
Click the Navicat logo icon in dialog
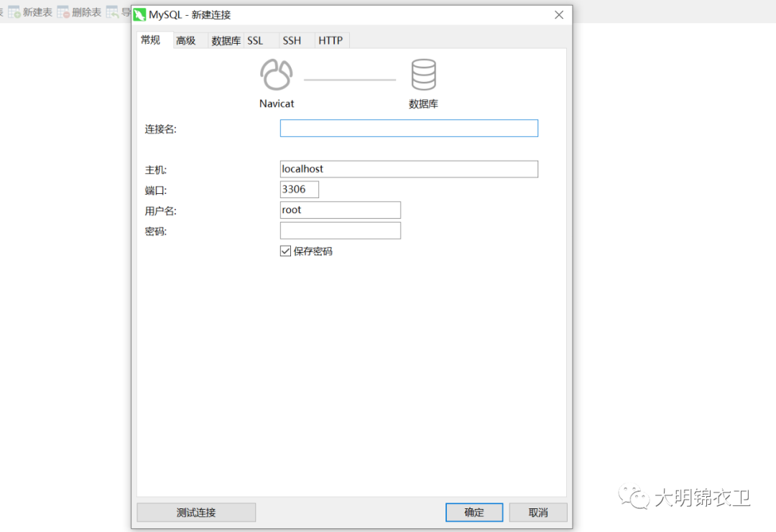coord(276,75)
